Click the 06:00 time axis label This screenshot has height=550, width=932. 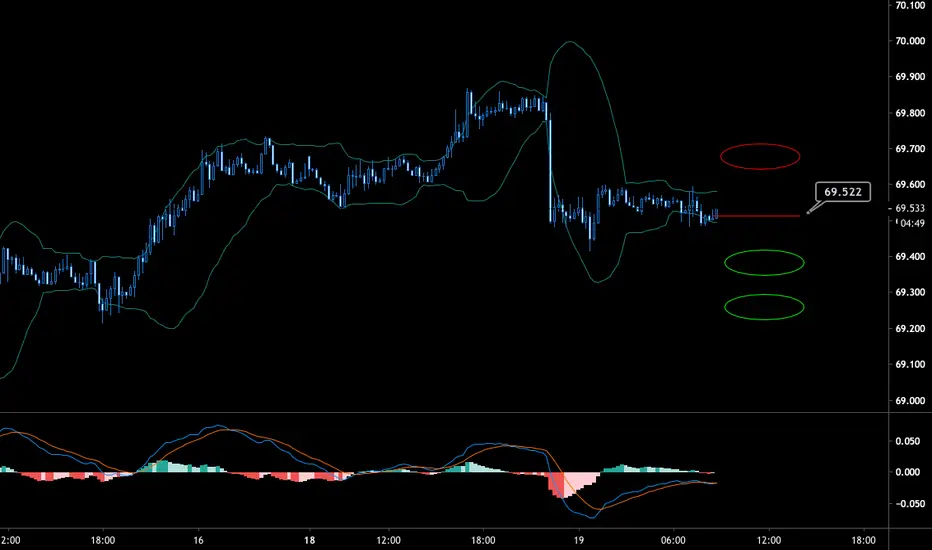coord(673,540)
